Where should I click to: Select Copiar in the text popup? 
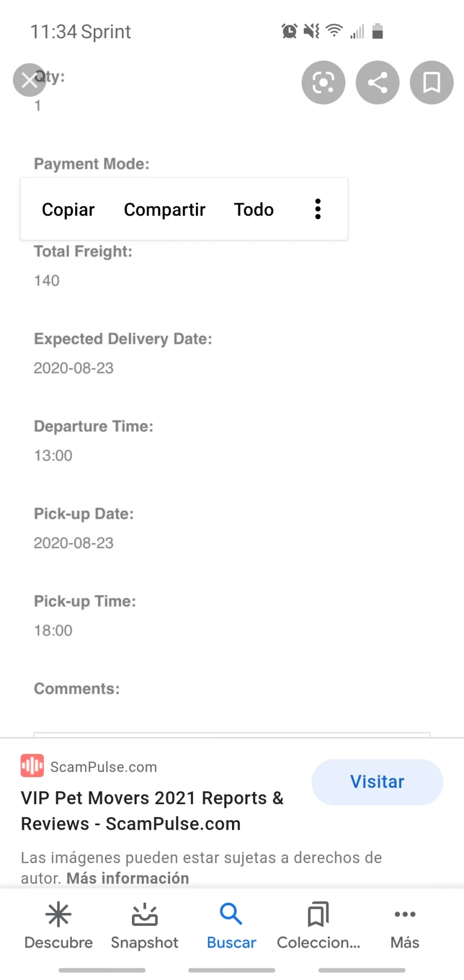68,209
